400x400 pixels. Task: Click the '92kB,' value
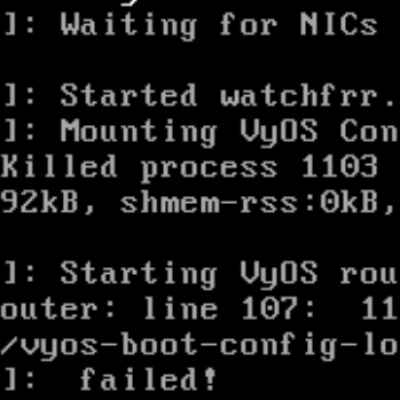[48, 202]
